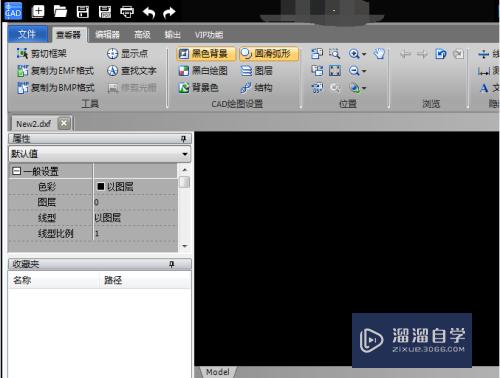Click the 线型 value 以图层
Image resolution: width=500 pixels, height=378 pixels.
click(x=135, y=218)
